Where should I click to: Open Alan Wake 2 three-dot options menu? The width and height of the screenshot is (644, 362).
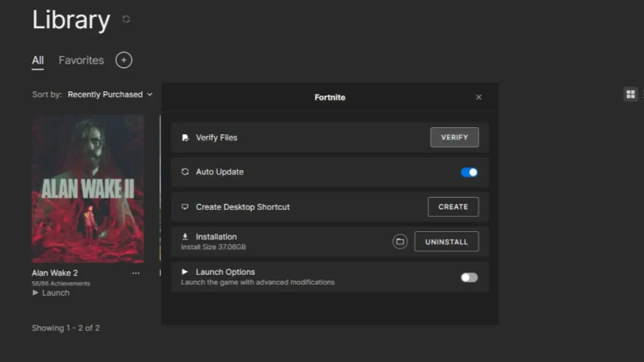click(136, 273)
